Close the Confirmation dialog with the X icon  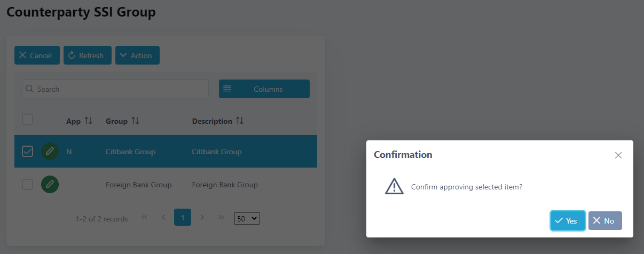(618, 155)
